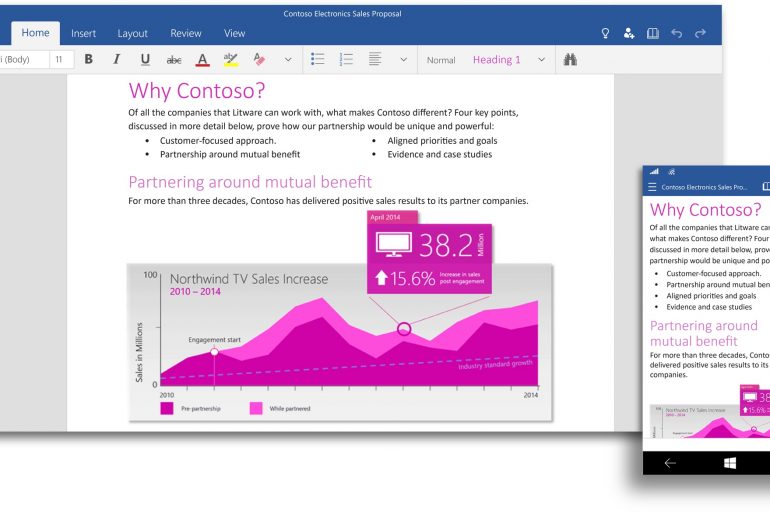Apply the yellow text highlight
Screen dimensions: 770x513
click(230, 60)
